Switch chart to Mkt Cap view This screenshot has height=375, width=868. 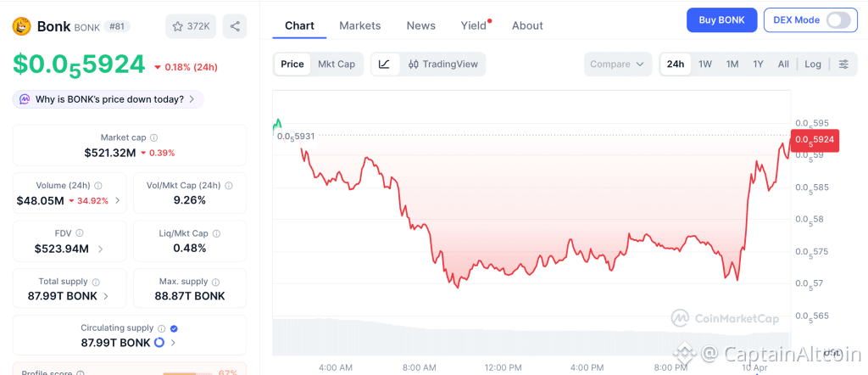pyautogui.click(x=337, y=64)
